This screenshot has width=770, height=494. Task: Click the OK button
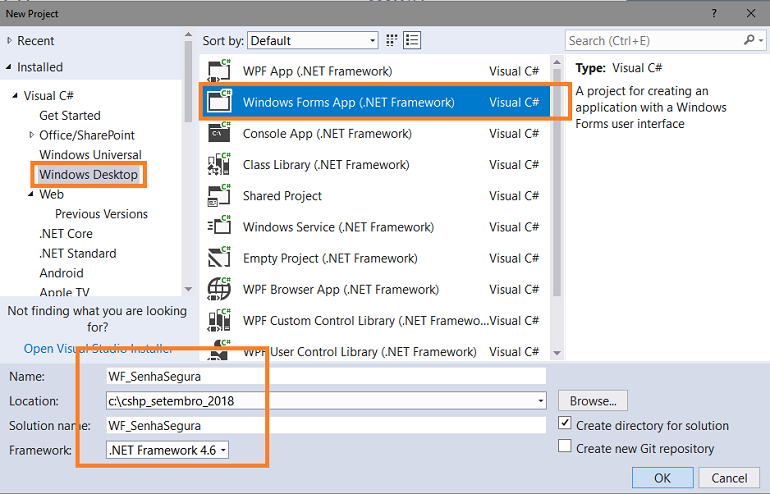click(662, 478)
